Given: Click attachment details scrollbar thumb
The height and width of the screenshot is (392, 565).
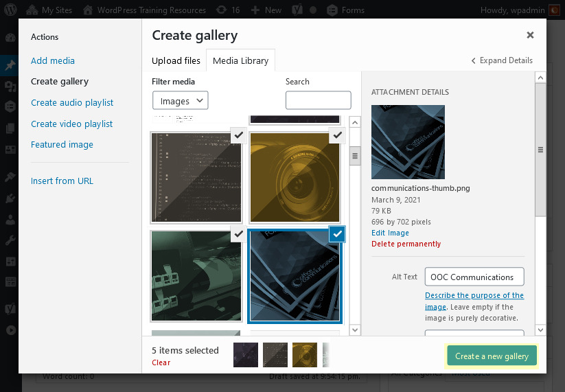Looking at the screenshot, I should pos(540,150).
